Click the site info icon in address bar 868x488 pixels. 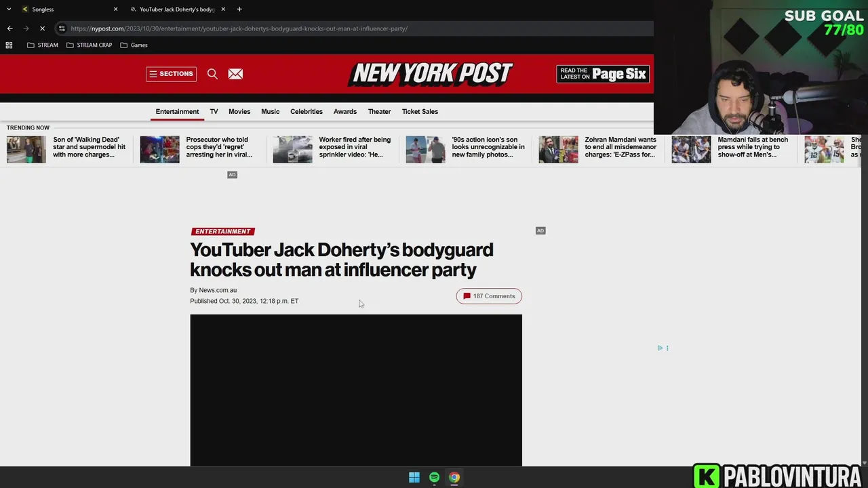[62, 28]
